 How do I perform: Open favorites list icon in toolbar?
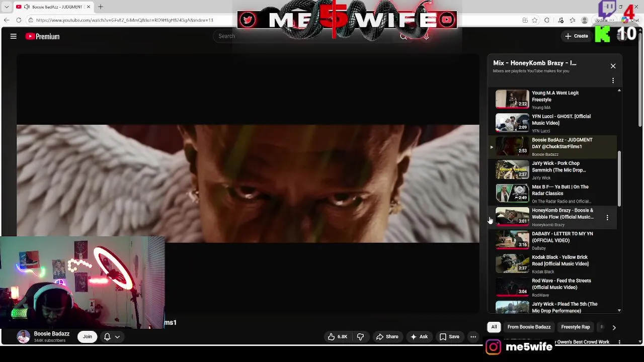pyautogui.click(x=573, y=20)
